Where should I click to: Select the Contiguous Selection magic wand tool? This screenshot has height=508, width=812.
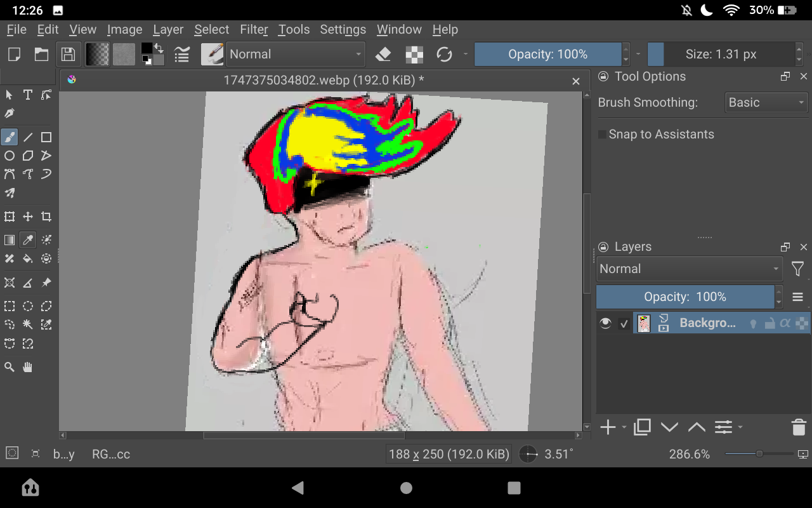[x=28, y=324]
